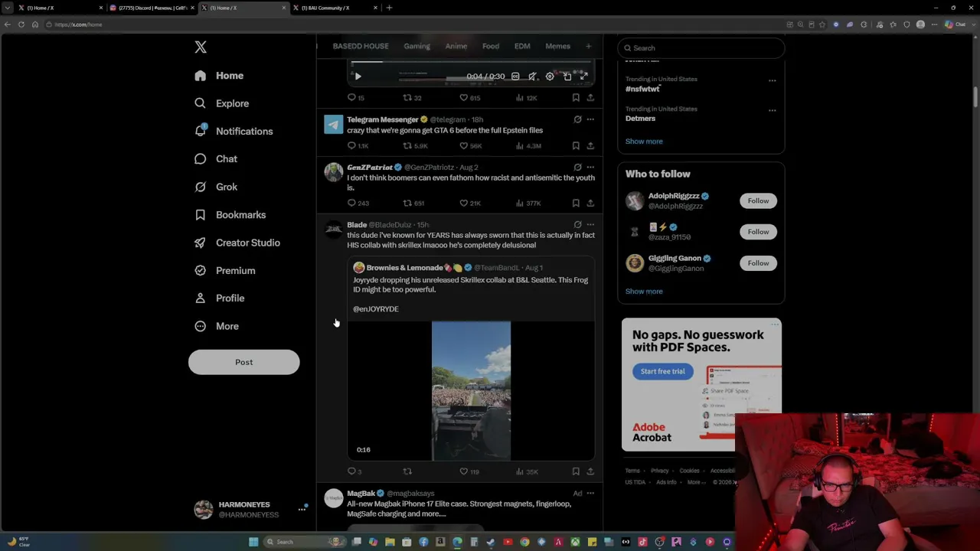Follow AdolphRiggzzz
The height and width of the screenshot is (551, 980).
point(758,201)
